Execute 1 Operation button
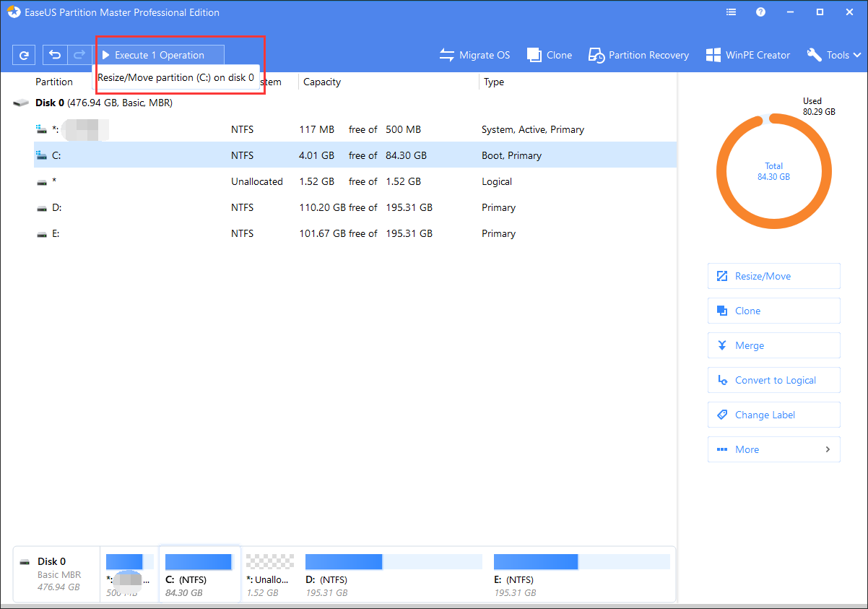This screenshot has height=609, width=868. [x=159, y=55]
